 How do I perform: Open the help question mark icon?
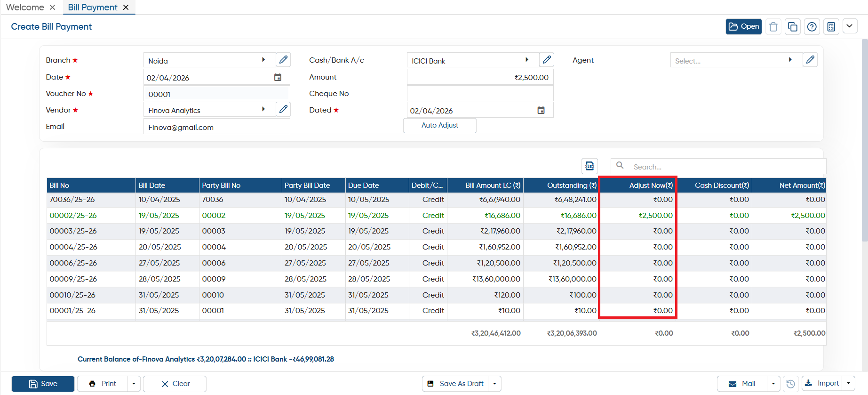tap(812, 27)
